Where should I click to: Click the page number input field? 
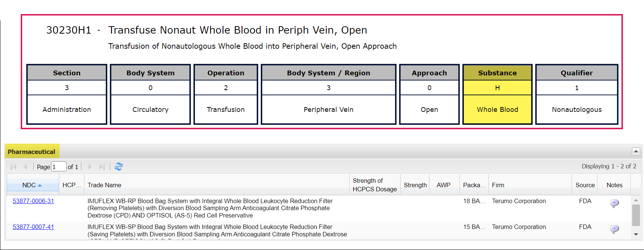tap(58, 167)
